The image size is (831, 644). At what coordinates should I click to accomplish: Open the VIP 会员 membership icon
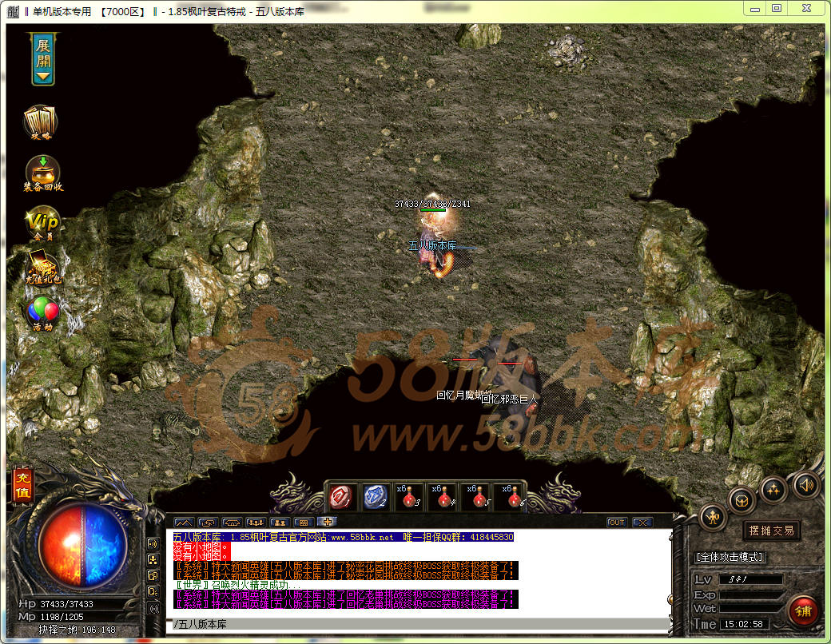42,225
